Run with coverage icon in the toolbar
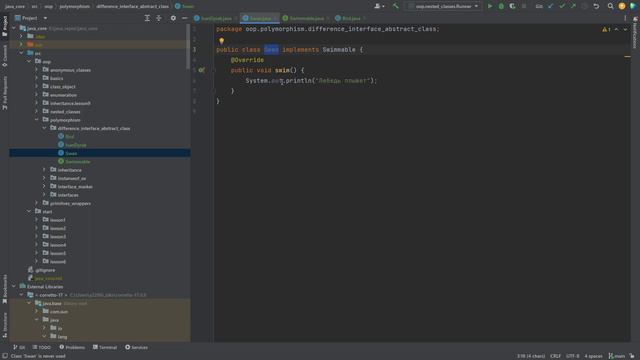 point(512,6)
